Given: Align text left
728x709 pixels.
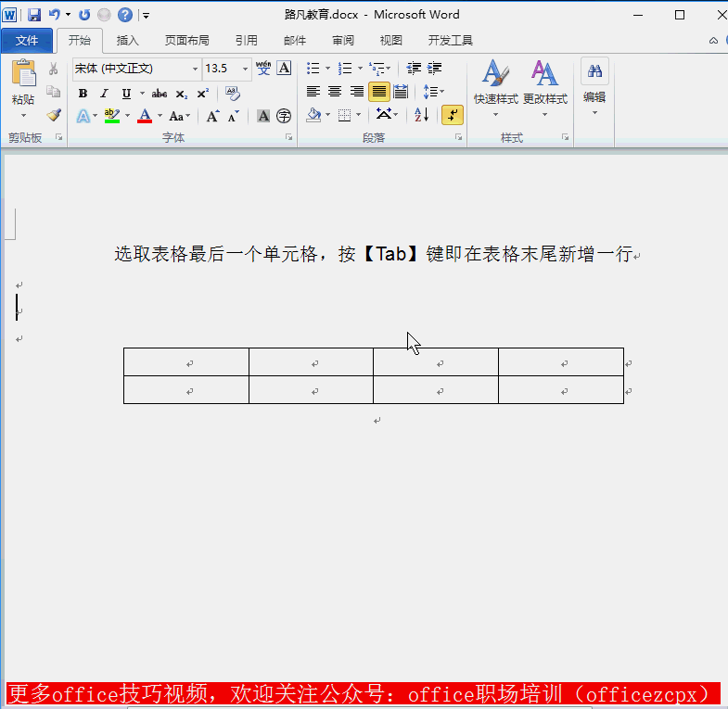Looking at the screenshot, I should [313, 92].
